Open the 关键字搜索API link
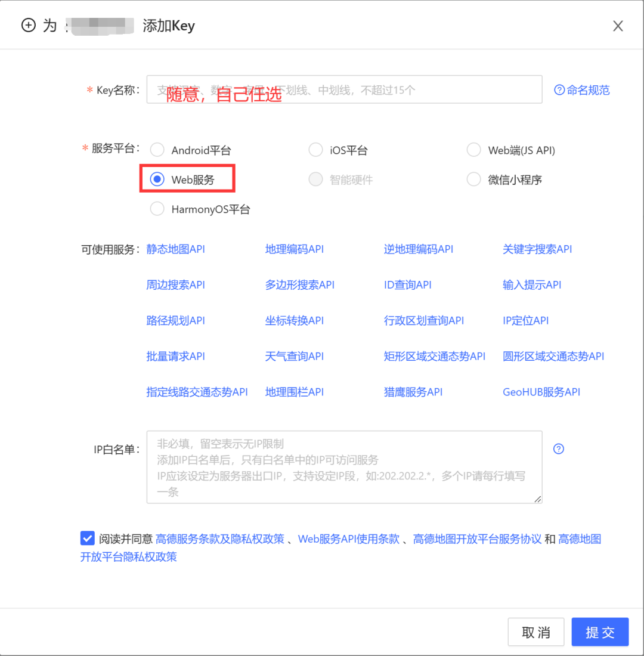 pyautogui.click(x=537, y=249)
